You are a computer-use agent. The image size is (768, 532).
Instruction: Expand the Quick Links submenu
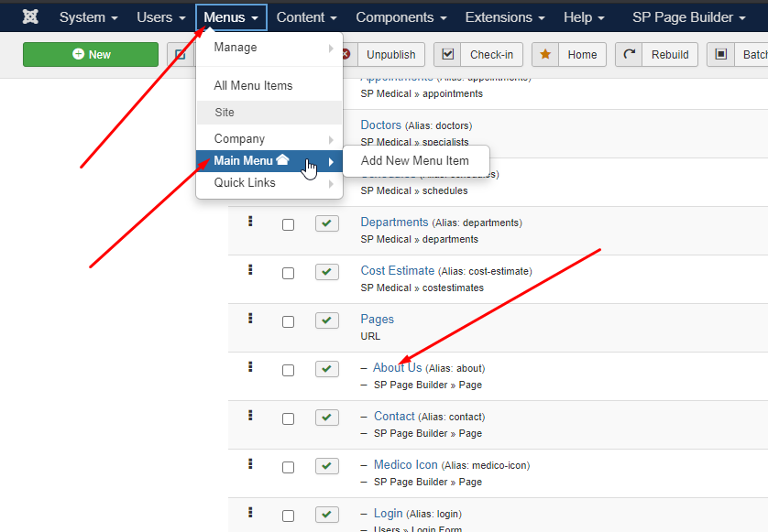point(269,183)
